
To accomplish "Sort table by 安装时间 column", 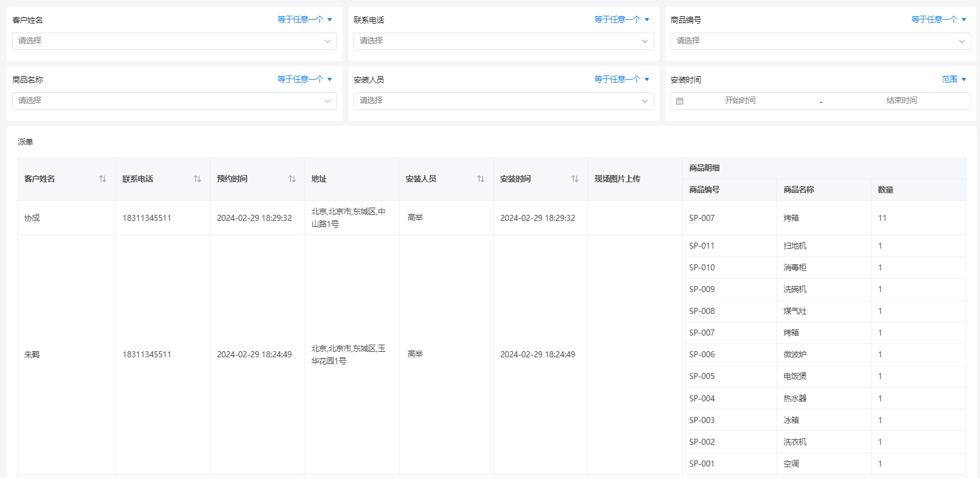I will click(575, 179).
